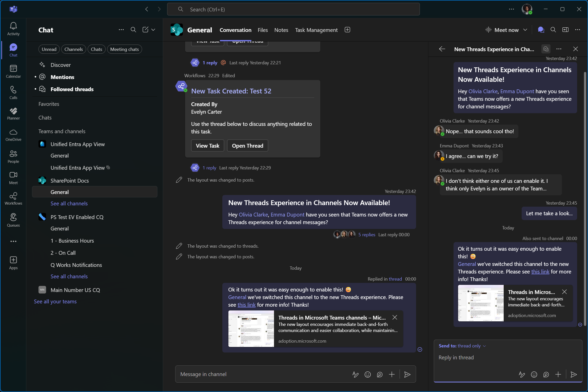
Task: Open 'this link' in channel message
Action: tap(246, 305)
